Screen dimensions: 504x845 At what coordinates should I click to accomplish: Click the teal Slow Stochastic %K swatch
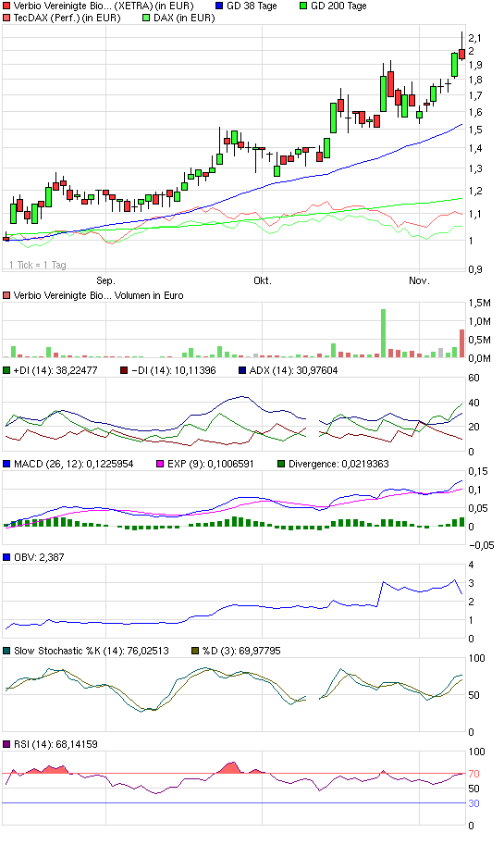pyautogui.click(x=6, y=651)
